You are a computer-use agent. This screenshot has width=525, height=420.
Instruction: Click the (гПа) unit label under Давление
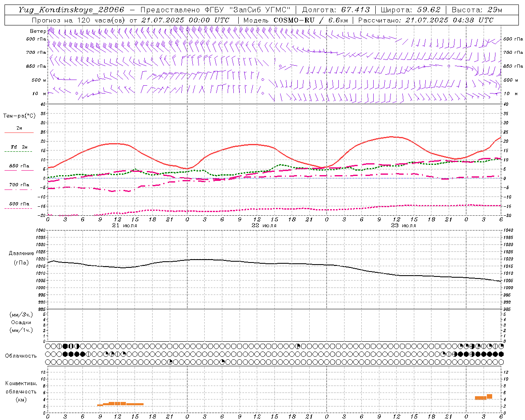pyautogui.click(x=21, y=262)
